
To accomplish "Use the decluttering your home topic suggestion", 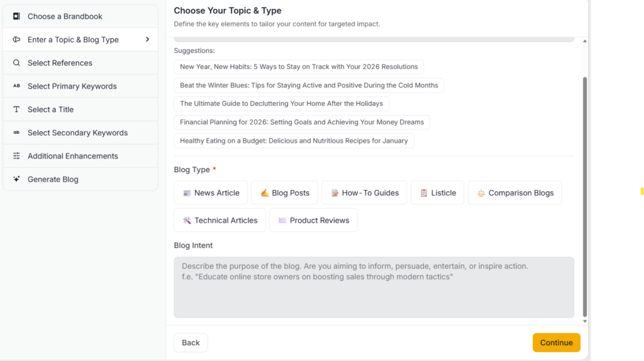I will 281,104.
